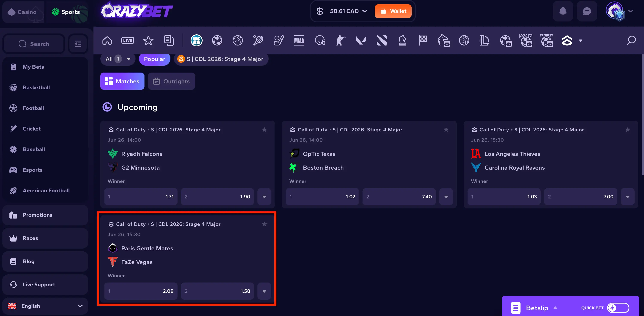Open Live Support in sidebar
Viewport: 644px width, 316px height.
coord(45,284)
